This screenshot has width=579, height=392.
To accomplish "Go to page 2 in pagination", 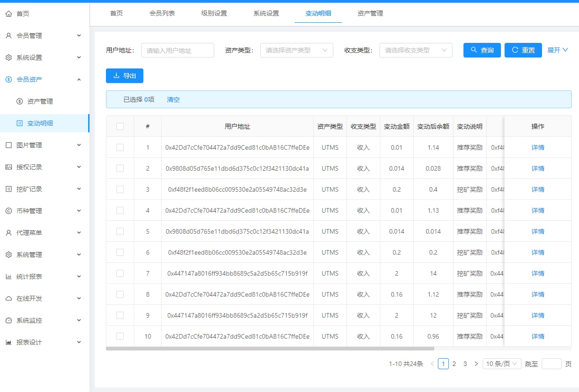I will coord(454,364).
